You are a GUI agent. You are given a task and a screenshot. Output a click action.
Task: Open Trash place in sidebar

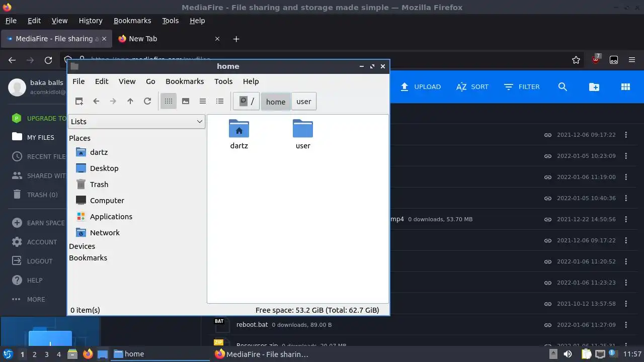(x=99, y=184)
